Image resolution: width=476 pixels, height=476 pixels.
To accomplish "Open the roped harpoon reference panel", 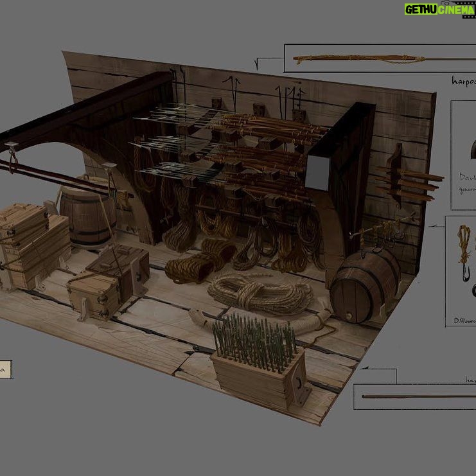I will (380, 58).
